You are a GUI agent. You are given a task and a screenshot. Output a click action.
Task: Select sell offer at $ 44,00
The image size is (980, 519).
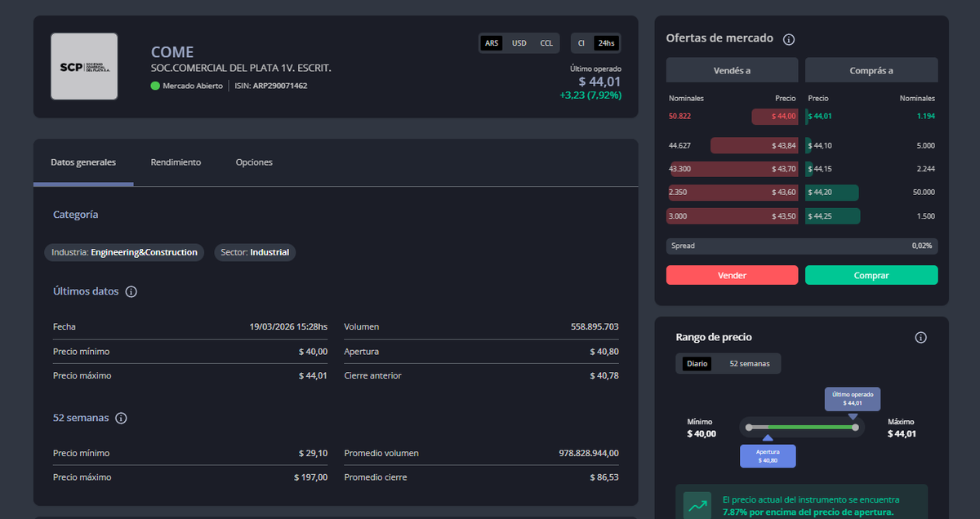pyautogui.click(x=774, y=117)
